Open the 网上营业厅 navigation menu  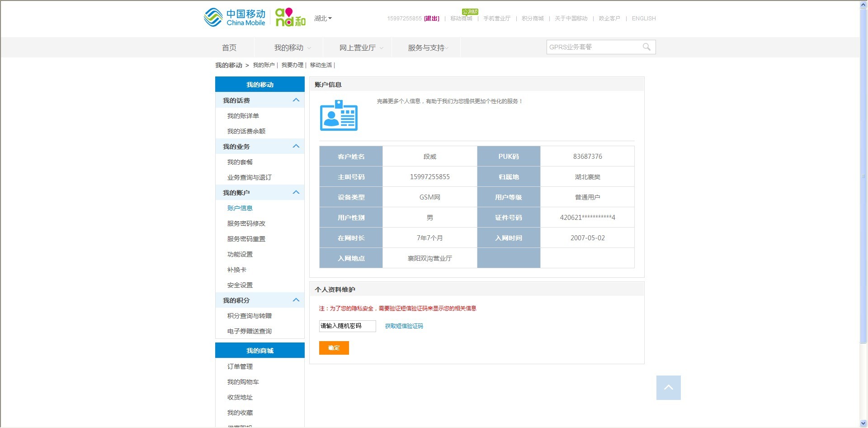[361, 48]
